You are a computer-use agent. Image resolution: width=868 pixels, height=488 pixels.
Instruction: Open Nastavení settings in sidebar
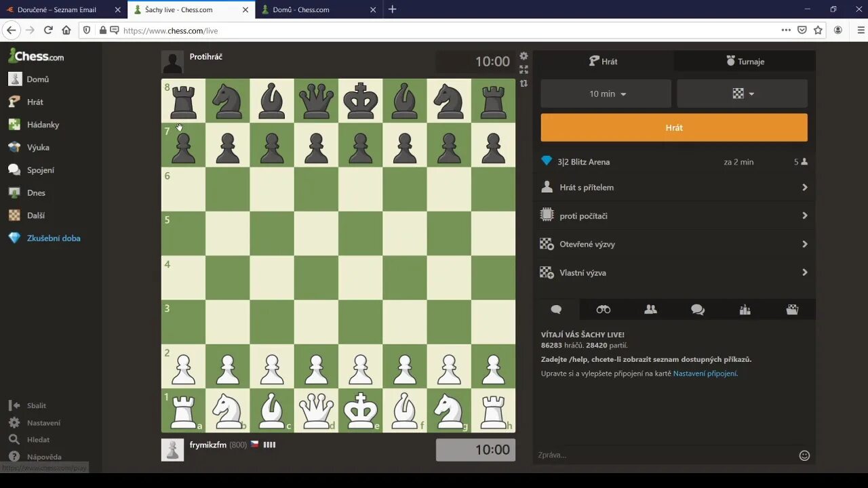(35, 423)
